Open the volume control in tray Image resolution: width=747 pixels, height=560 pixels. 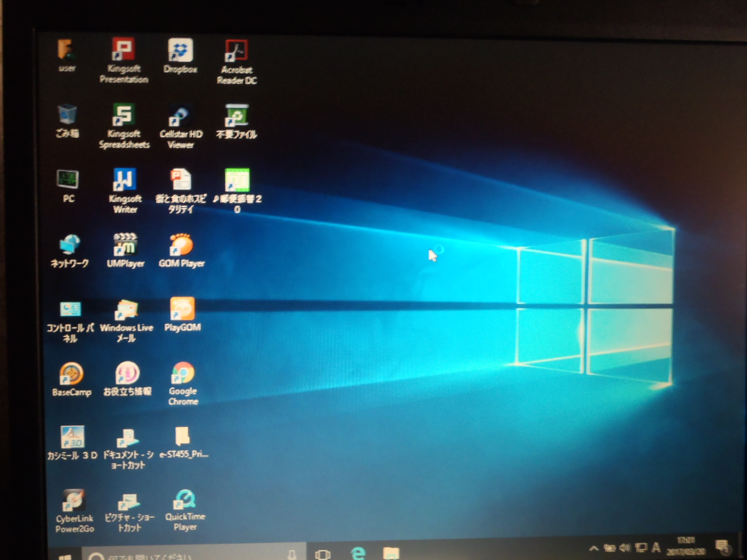tap(625, 547)
